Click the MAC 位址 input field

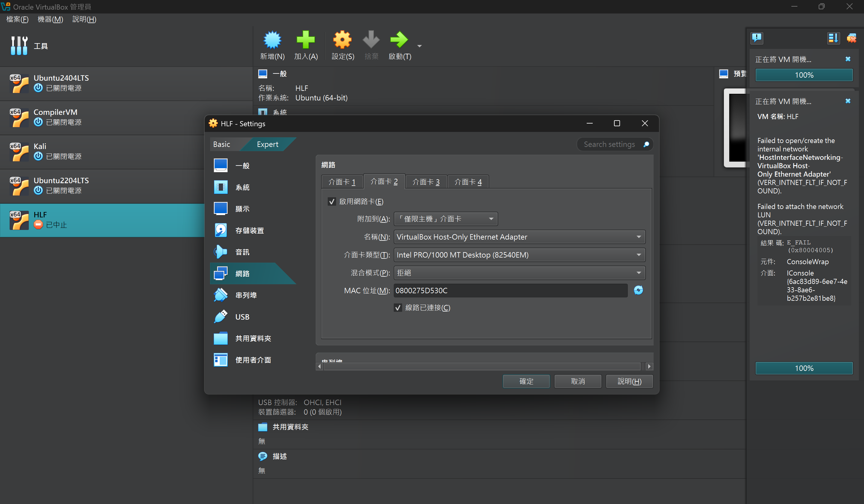click(x=510, y=290)
